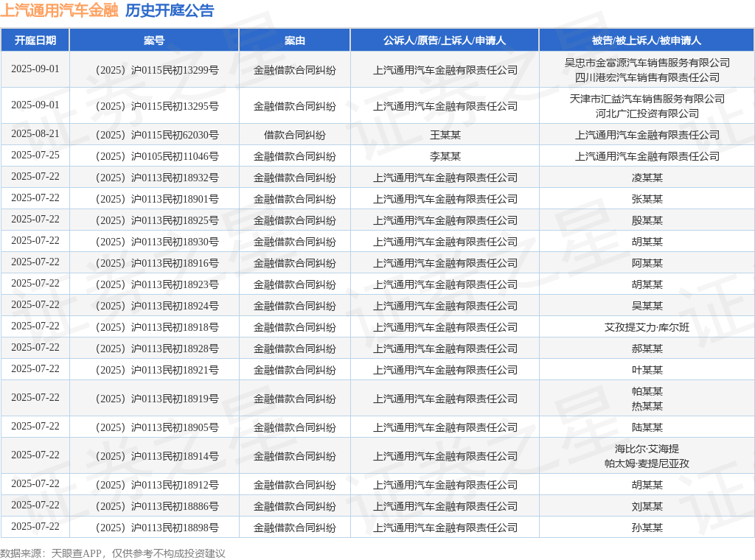Click case number 沪0113民初18916号
Screen dimensions: 755x560
[x=157, y=263]
